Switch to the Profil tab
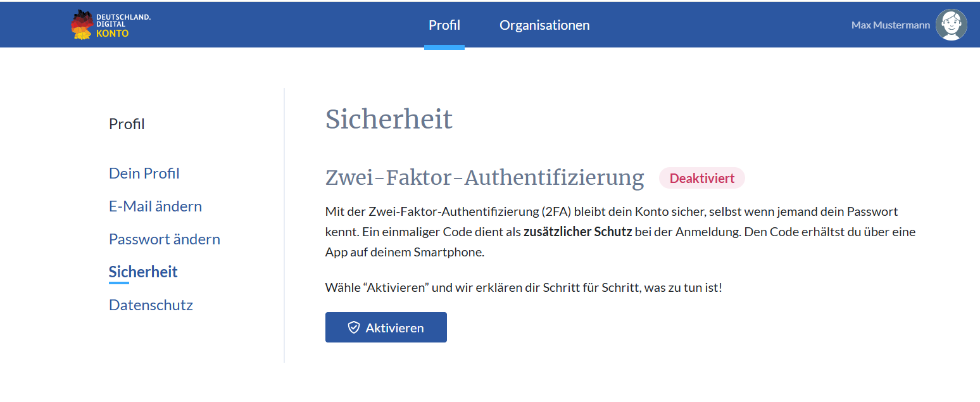The image size is (980, 402). click(x=444, y=25)
